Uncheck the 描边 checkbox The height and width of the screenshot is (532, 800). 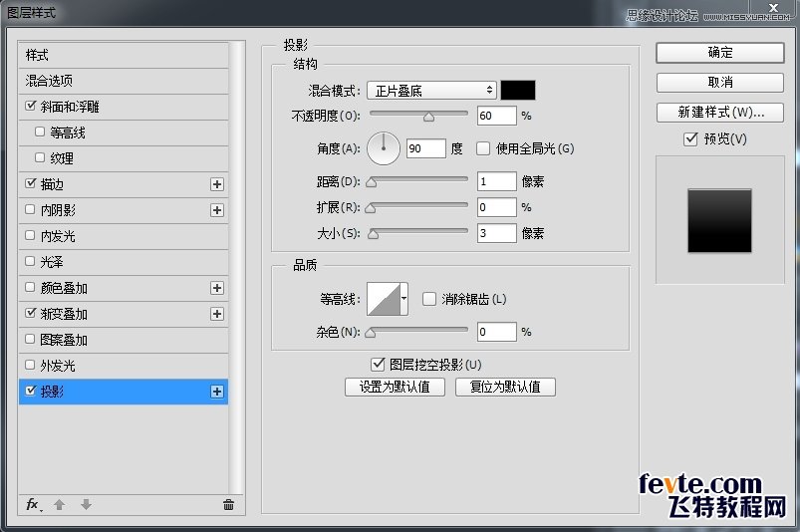31,183
